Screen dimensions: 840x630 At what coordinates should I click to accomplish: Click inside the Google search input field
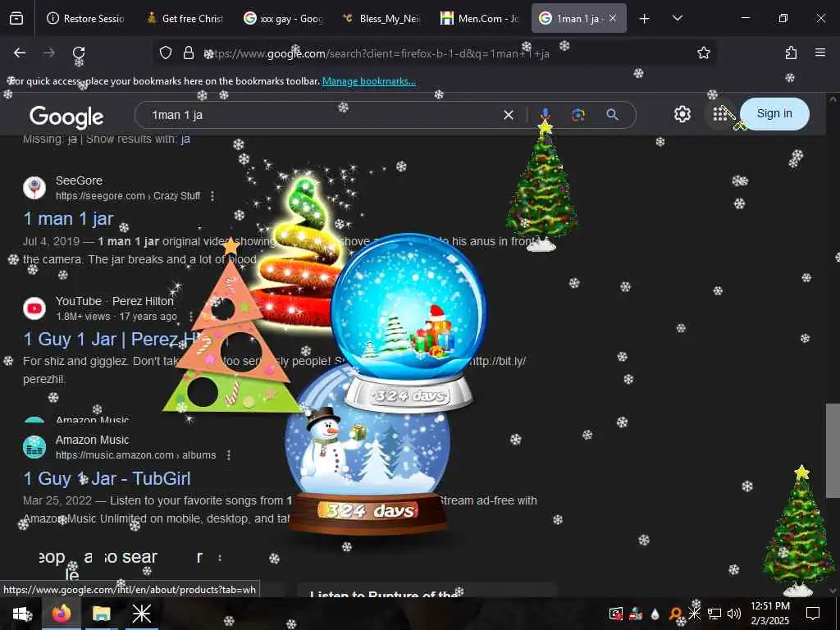[x=322, y=115]
